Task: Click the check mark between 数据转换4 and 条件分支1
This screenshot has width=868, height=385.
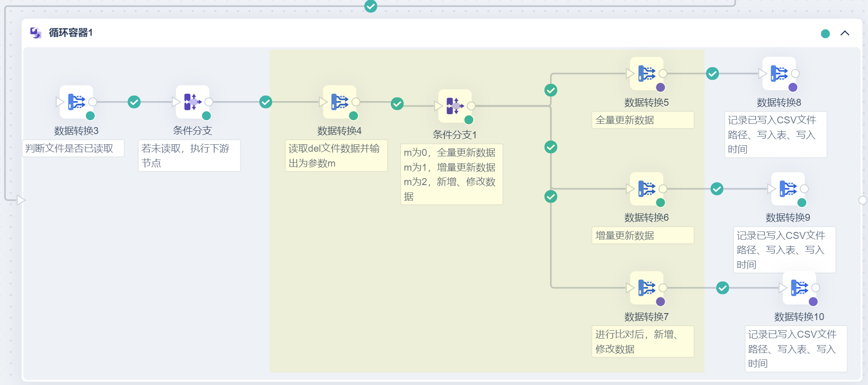Action: tap(397, 103)
